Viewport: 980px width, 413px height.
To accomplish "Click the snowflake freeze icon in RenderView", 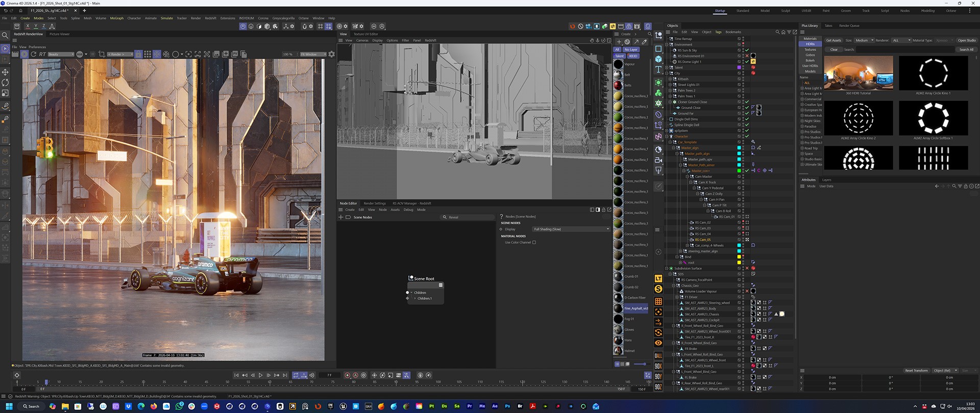I will pyautogui.click(x=157, y=54).
